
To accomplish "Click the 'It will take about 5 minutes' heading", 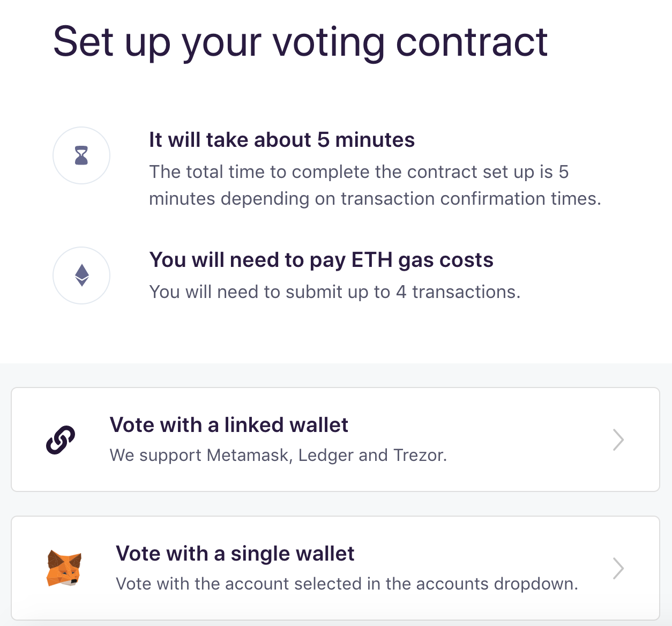I will point(282,140).
